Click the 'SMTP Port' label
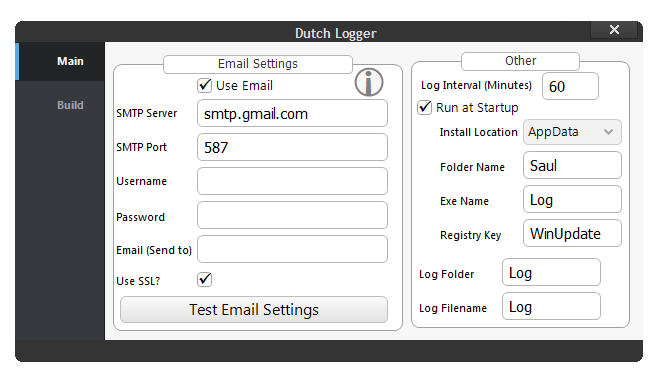Screen dimensions: 657x385 click(x=142, y=147)
